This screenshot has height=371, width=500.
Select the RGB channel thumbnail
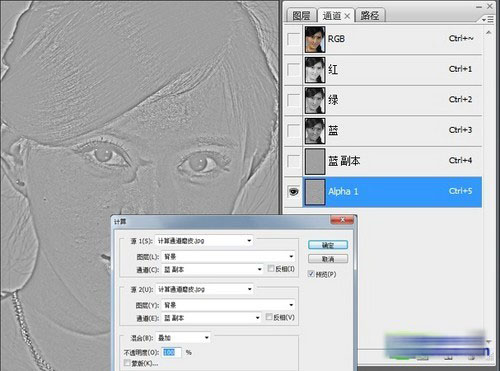pos(315,39)
